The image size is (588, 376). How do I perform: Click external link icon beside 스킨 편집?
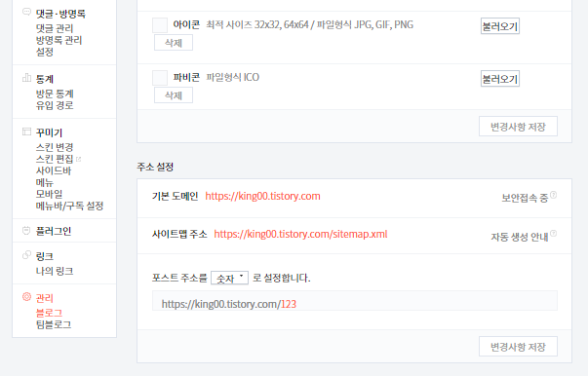[78, 159]
